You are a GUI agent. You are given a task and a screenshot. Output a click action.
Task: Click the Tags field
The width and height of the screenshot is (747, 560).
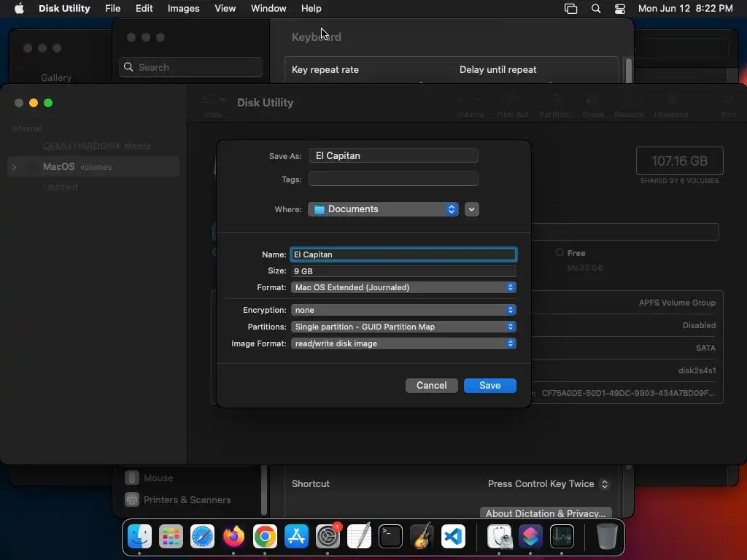click(x=393, y=179)
